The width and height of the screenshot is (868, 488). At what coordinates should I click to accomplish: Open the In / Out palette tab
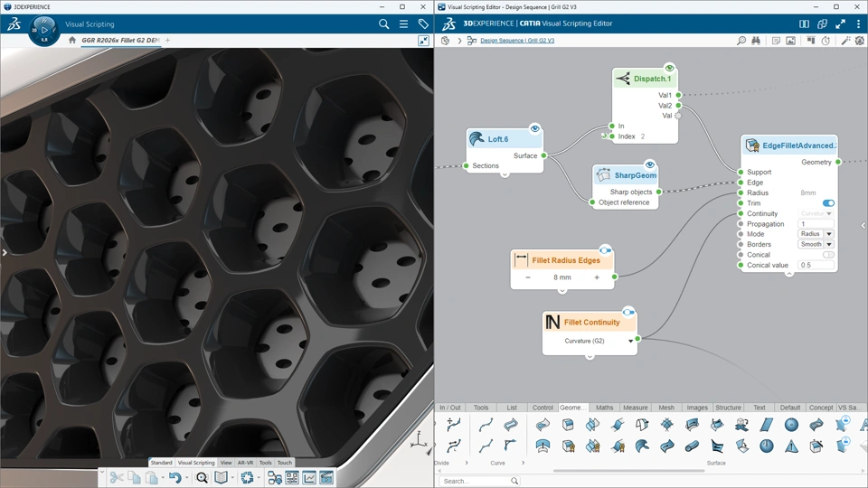[x=450, y=408]
